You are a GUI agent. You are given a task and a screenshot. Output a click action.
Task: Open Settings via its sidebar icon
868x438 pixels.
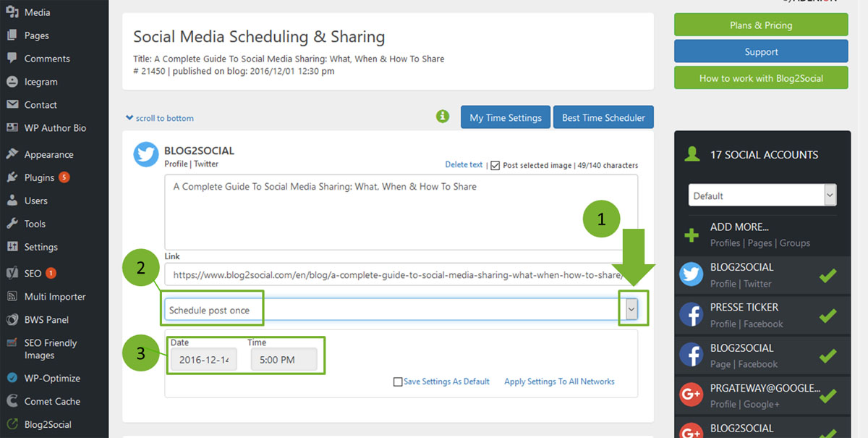(12, 247)
